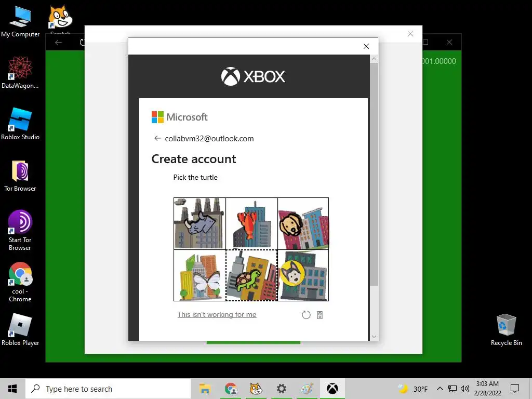
Task: Select the brown dog image tile
Action: [x=303, y=223]
